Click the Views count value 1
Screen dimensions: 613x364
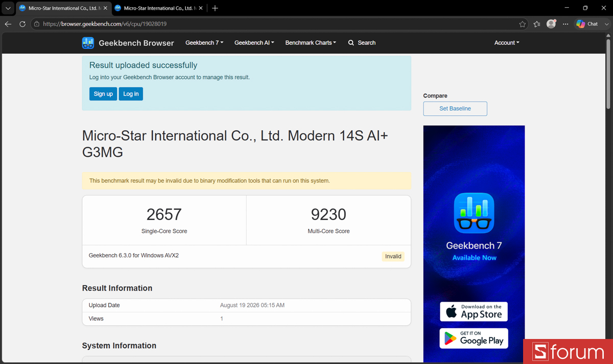tap(222, 319)
